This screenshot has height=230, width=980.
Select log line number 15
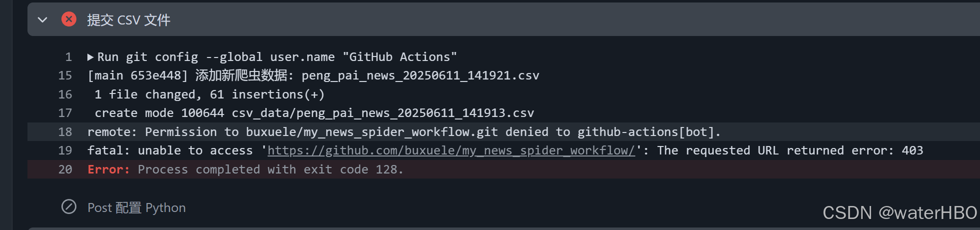[65, 75]
